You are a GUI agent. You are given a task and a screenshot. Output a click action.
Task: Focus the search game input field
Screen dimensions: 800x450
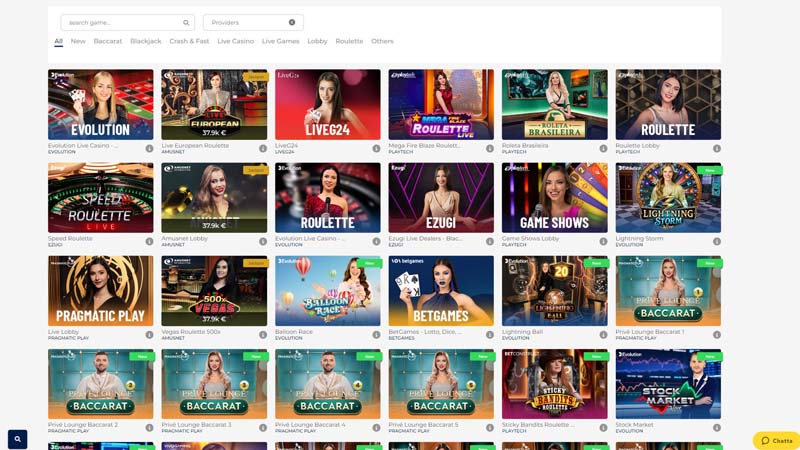pos(128,22)
